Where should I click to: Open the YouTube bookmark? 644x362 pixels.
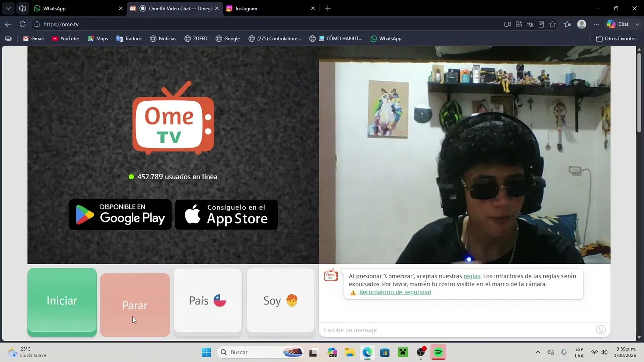point(65,39)
